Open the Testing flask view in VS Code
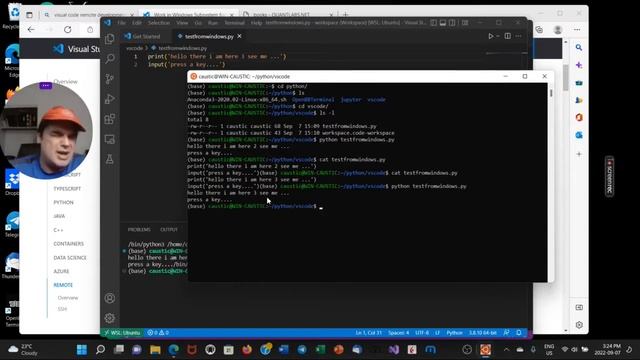The image size is (640, 360). 109,159
